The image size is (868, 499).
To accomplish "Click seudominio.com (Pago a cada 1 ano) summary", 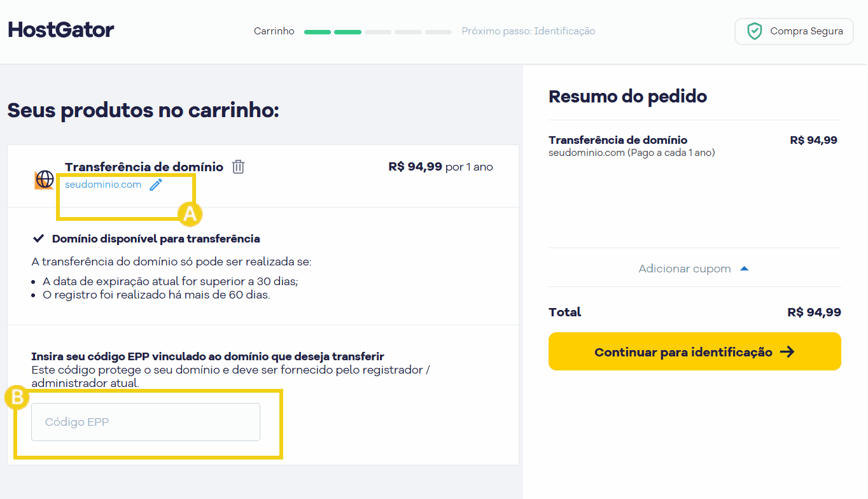I will coord(632,153).
